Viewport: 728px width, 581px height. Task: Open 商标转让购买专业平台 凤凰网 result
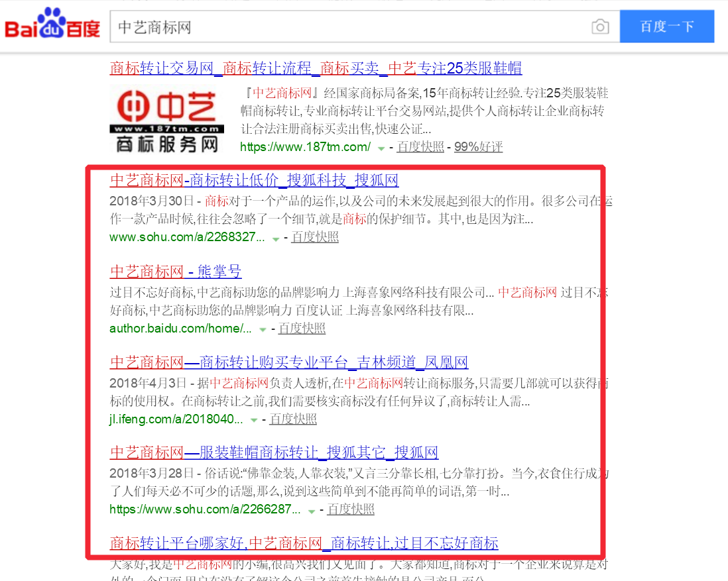click(x=289, y=362)
